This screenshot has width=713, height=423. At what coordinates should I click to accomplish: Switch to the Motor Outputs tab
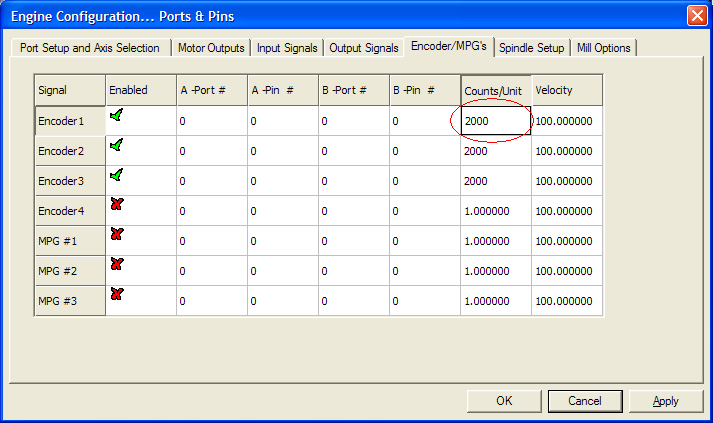coord(211,48)
